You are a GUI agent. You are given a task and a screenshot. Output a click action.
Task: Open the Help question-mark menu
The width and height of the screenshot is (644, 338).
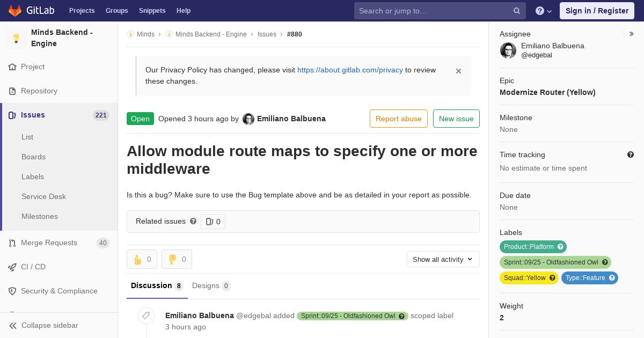[544, 11]
